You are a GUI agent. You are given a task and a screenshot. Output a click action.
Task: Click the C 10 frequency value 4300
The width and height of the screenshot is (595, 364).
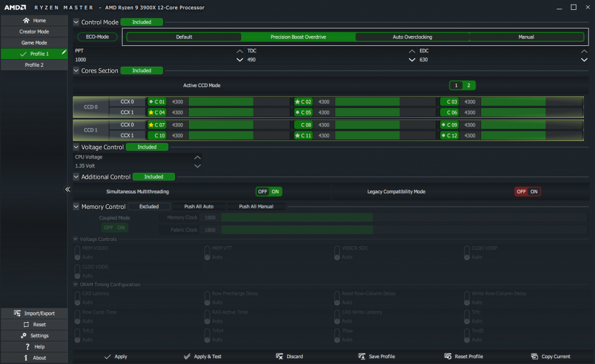(x=177, y=135)
